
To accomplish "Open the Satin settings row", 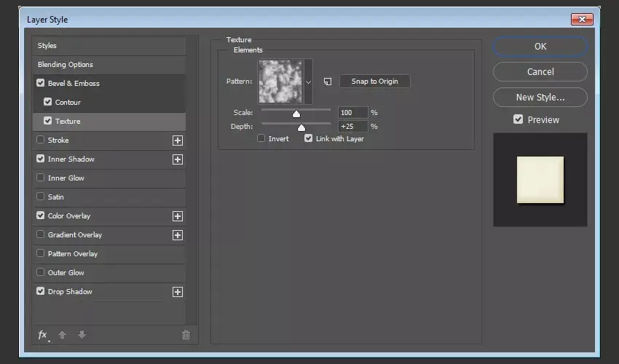I will 109,197.
